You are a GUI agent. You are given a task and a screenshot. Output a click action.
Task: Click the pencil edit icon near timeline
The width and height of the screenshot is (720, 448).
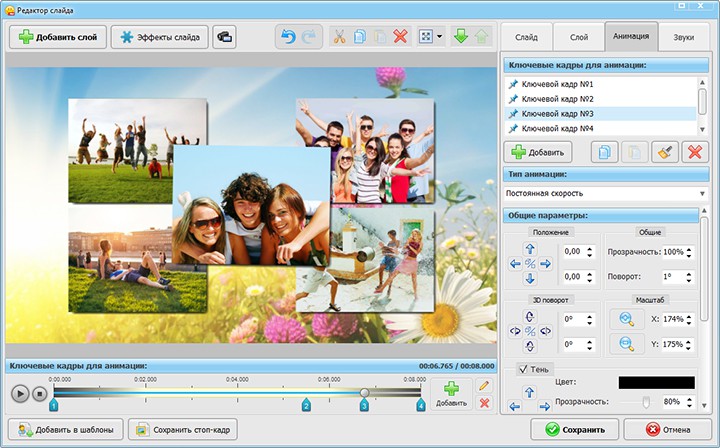(484, 385)
